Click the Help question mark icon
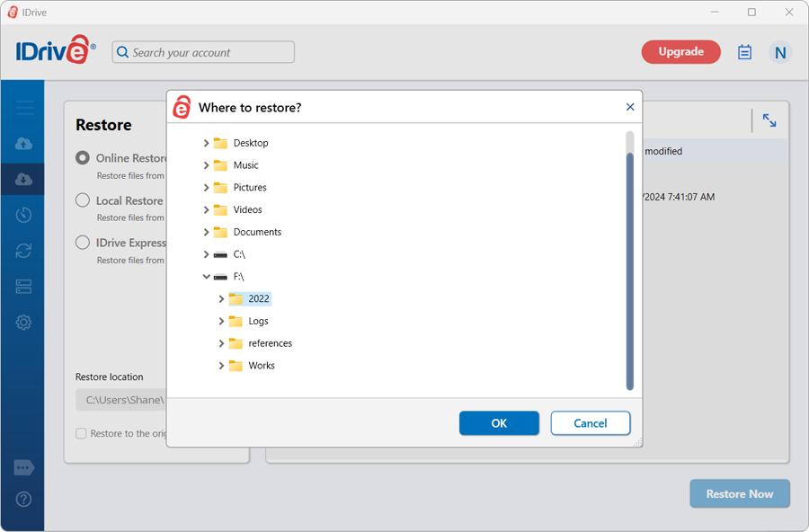The width and height of the screenshot is (809, 532). click(24, 500)
